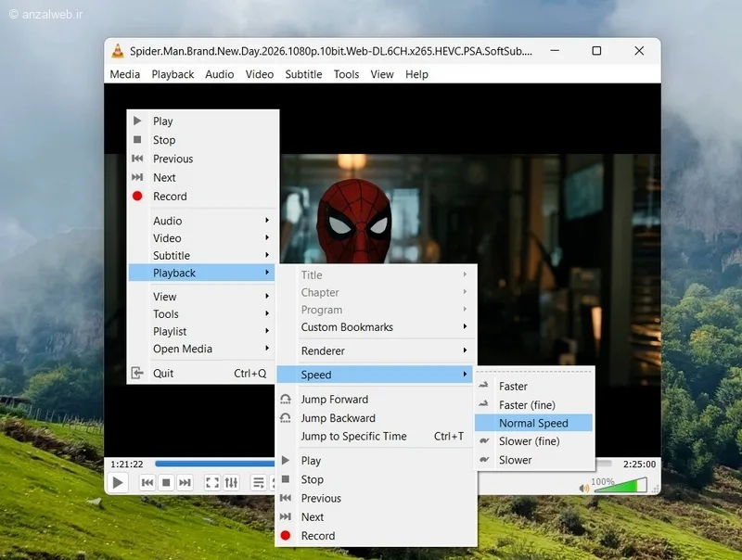Select highlighted Playback entry in context menu
Screen dimensions: 742x560
202,273
